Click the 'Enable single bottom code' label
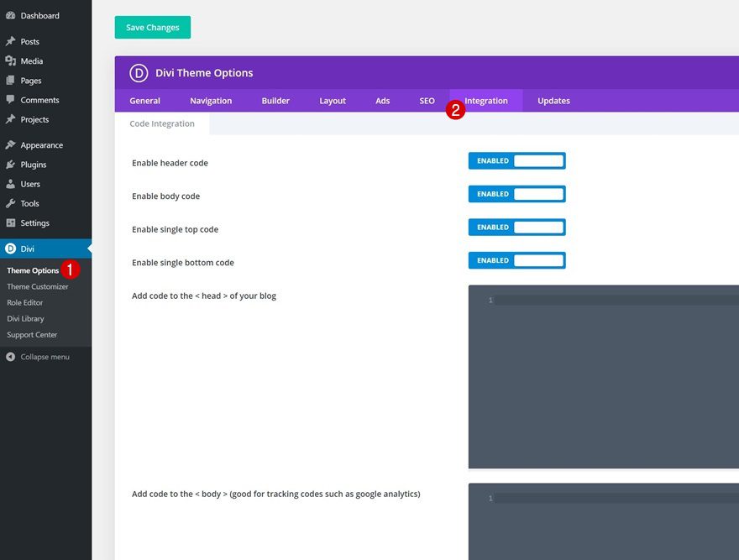The height and width of the screenshot is (560, 739). [x=183, y=263]
